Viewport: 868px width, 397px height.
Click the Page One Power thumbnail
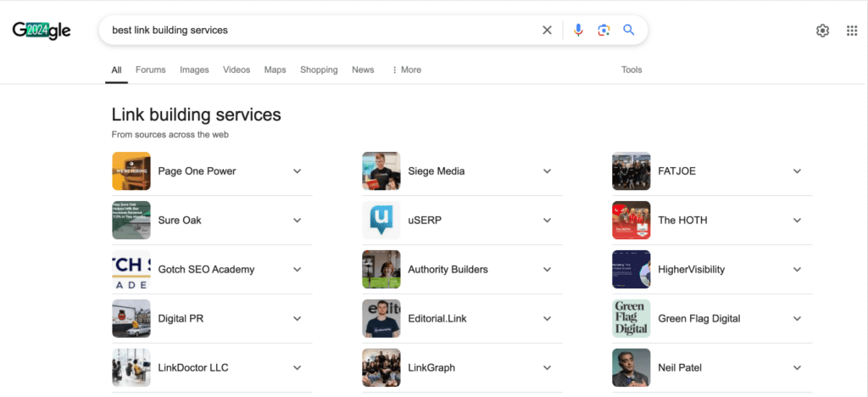click(x=131, y=171)
